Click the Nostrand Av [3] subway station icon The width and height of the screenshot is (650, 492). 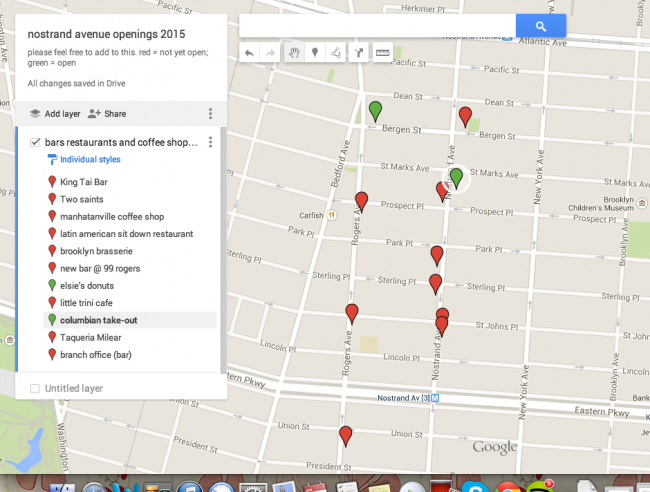point(435,398)
